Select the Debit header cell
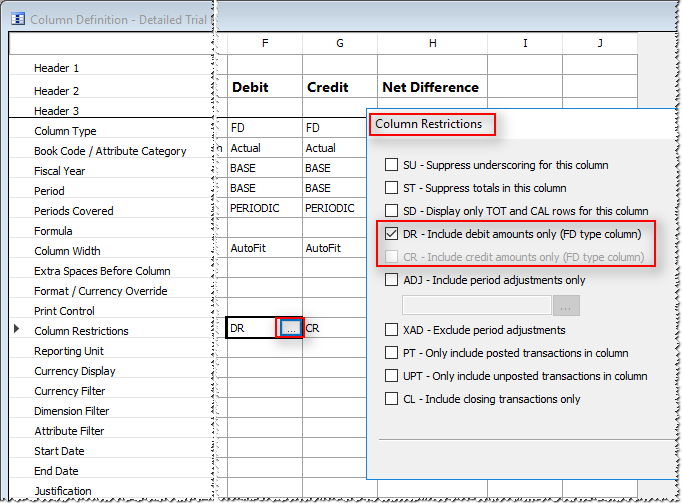The image size is (682, 503). pos(264,87)
